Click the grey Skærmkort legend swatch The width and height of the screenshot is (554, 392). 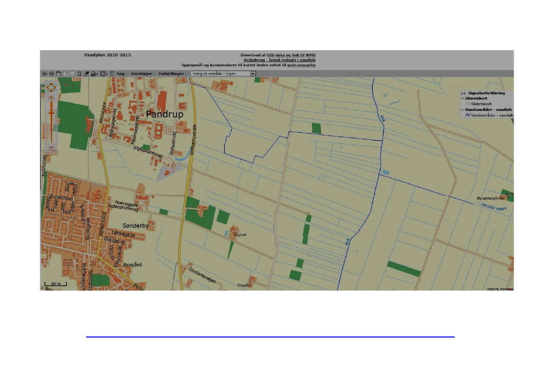click(x=468, y=104)
